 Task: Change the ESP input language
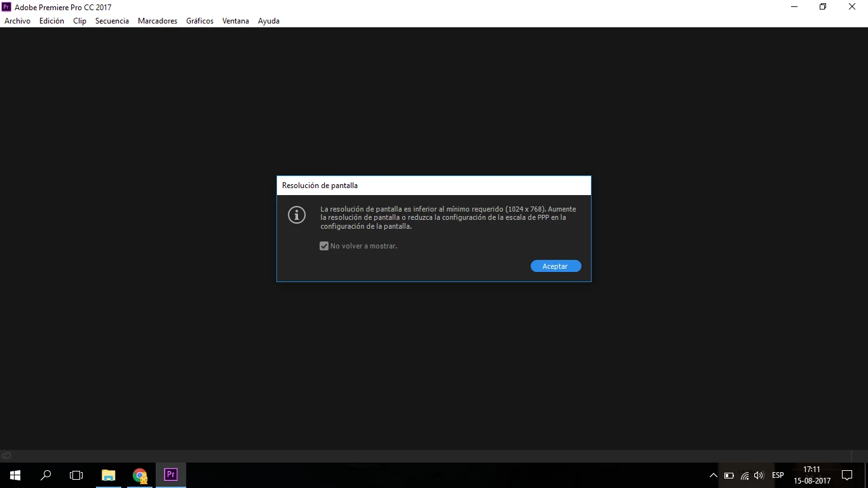[x=778, y=475]
